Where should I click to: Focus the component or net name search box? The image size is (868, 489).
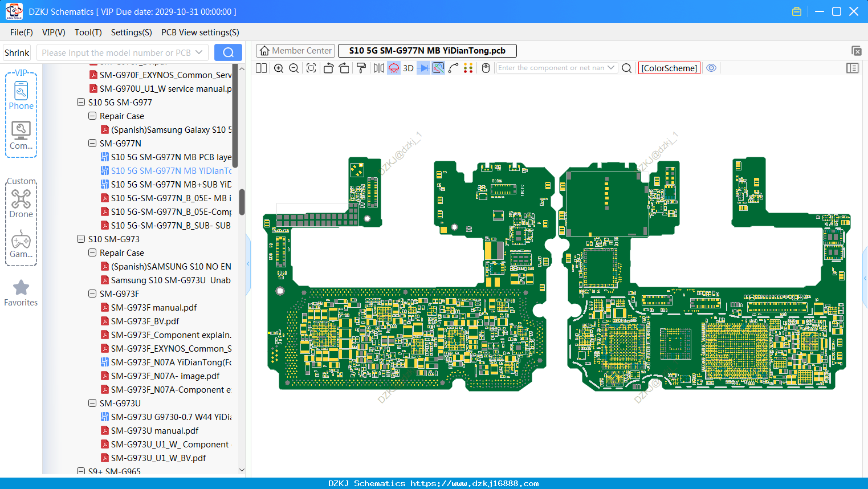point(550,68)
